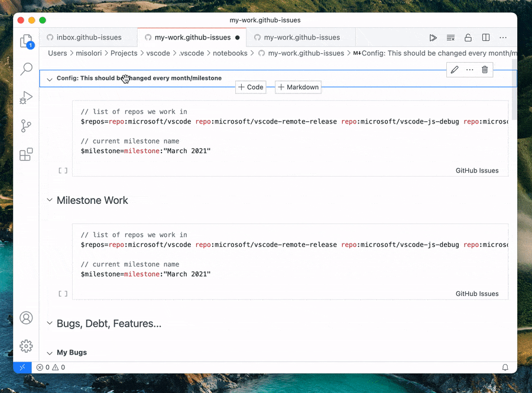The height and width of the screenshot is (393, 532).
Task: Delete the Config cell with trash icon
Action: click(x=485, y=70)
